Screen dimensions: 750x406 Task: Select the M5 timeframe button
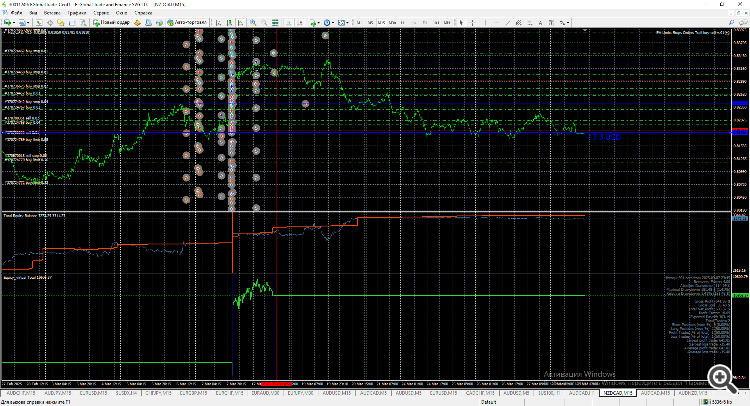coord(370,22)
